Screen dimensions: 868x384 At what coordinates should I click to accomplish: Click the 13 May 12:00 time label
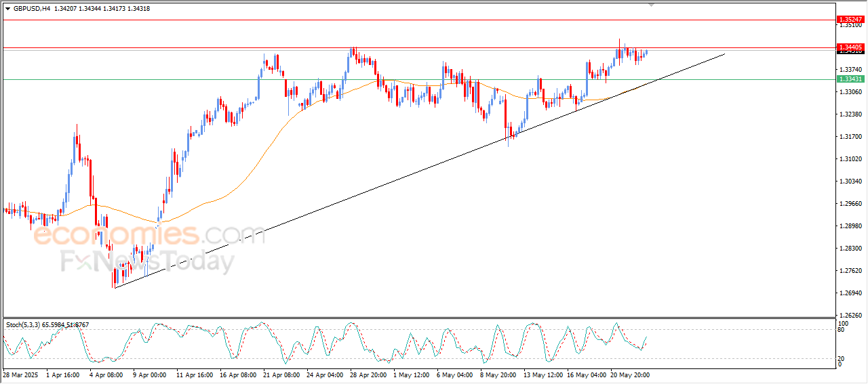(x=543, y=374)
